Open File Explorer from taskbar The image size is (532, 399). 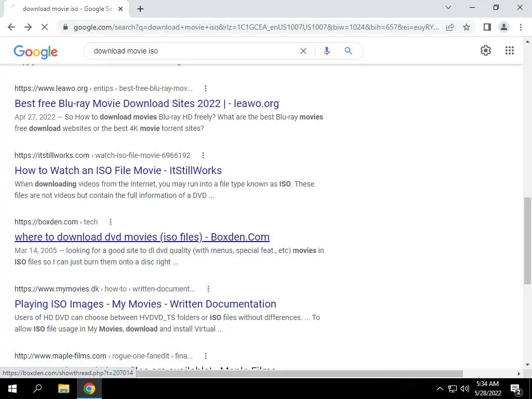pyautogui.click(x=63, y=389)
